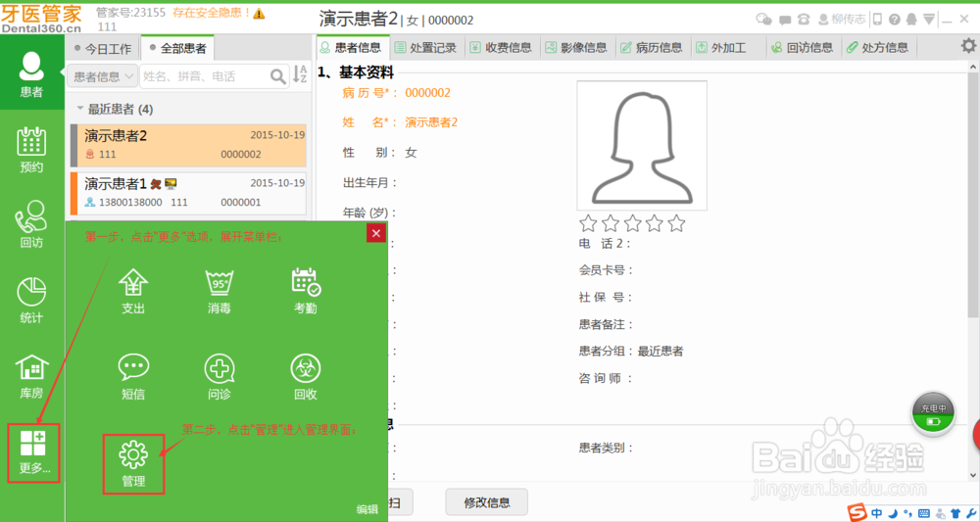Set rating to the first star
The width and height of the screenshot is (980, 522).
(588, 223)
